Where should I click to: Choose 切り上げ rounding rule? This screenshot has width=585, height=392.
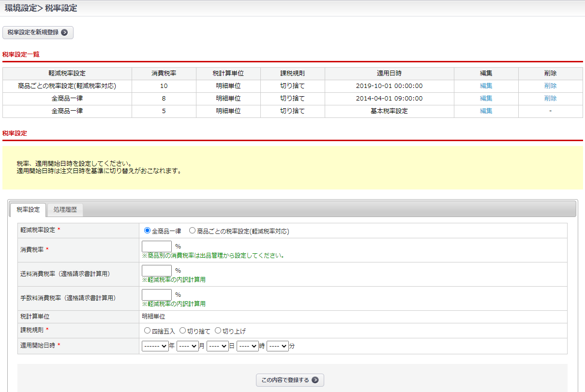click(x=218, y=331)
